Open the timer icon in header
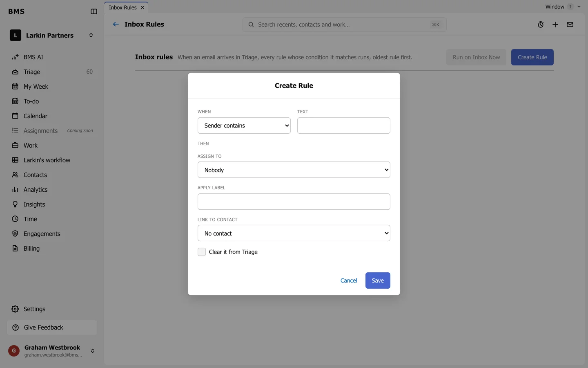The image size is (588, 368). pos(541,25)
